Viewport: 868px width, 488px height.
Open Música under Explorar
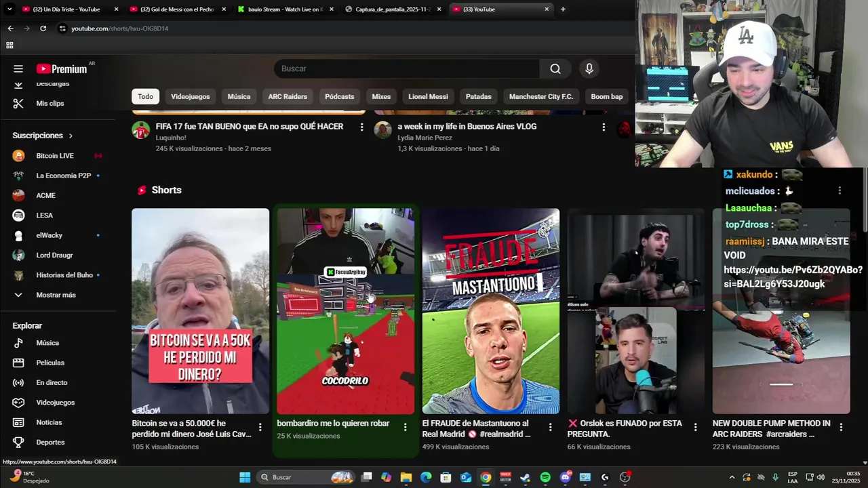47,343
